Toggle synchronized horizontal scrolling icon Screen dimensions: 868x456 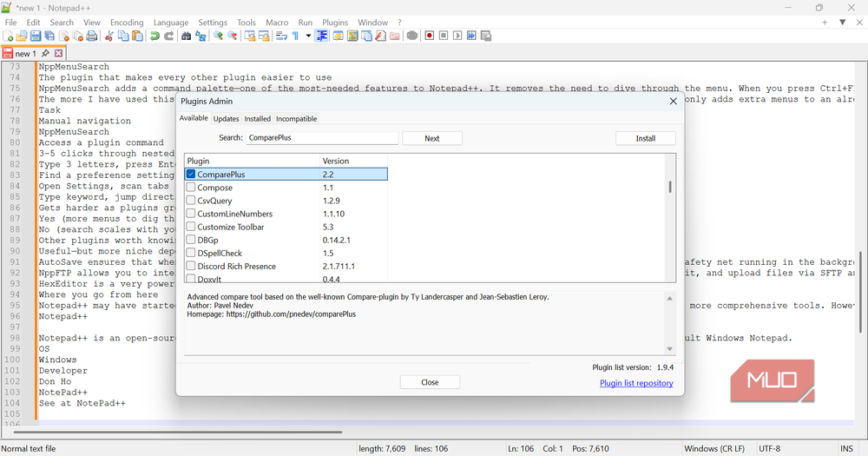(264, 36)
